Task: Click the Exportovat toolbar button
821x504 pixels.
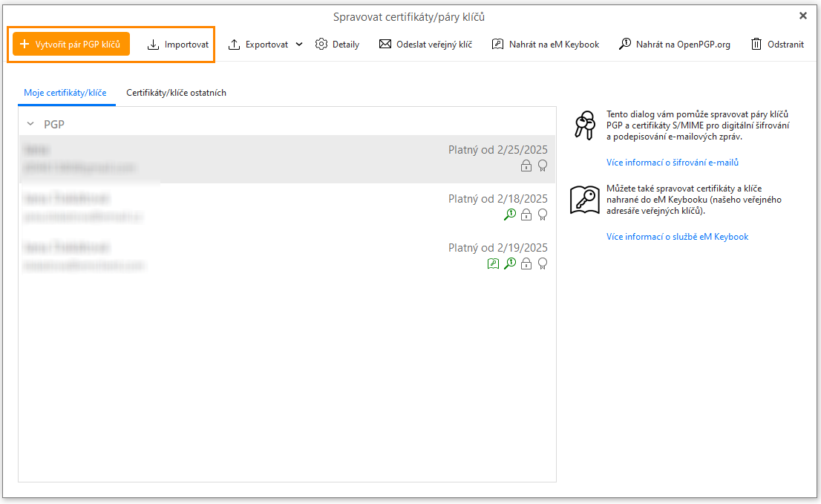Action: (258, 45)
